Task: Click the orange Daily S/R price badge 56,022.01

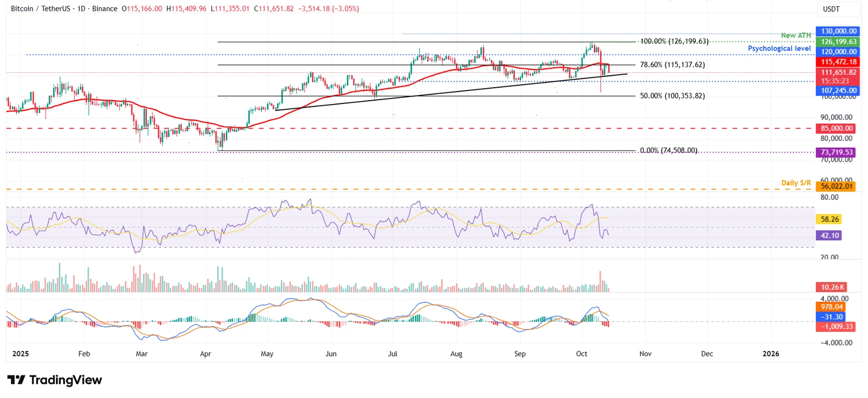Action: (x=836, y=185)
